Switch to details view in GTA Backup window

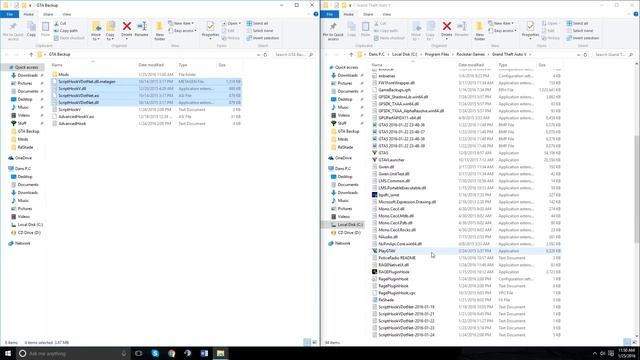[x=307, y=342]
